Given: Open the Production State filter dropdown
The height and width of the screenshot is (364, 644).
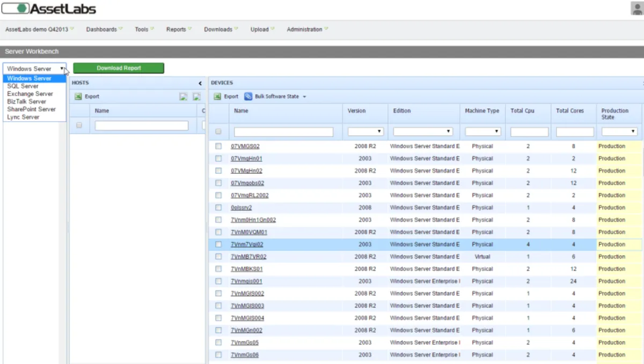Looking at the screenshot, I should (x=619, y=132).
